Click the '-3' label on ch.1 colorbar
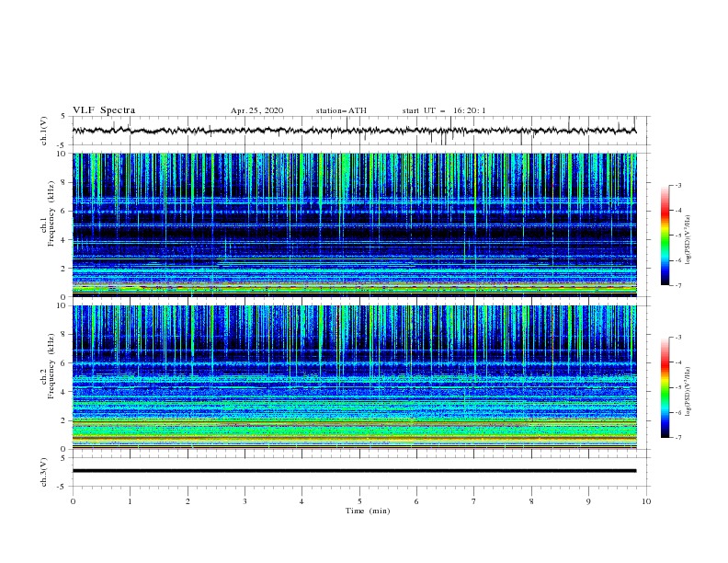Screen dimensions: 728x563 pyautogui.click(x=678, y=185)
